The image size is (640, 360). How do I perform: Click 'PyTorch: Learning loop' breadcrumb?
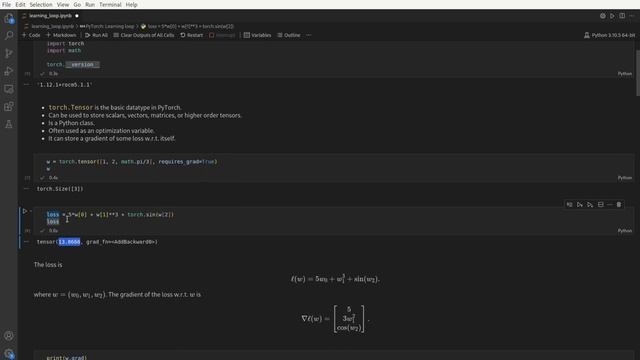[x=107, y=26]
